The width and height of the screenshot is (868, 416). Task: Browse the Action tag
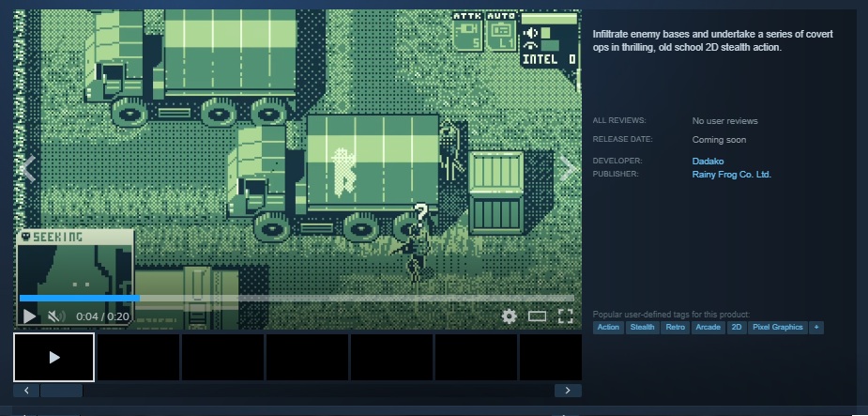608,328
